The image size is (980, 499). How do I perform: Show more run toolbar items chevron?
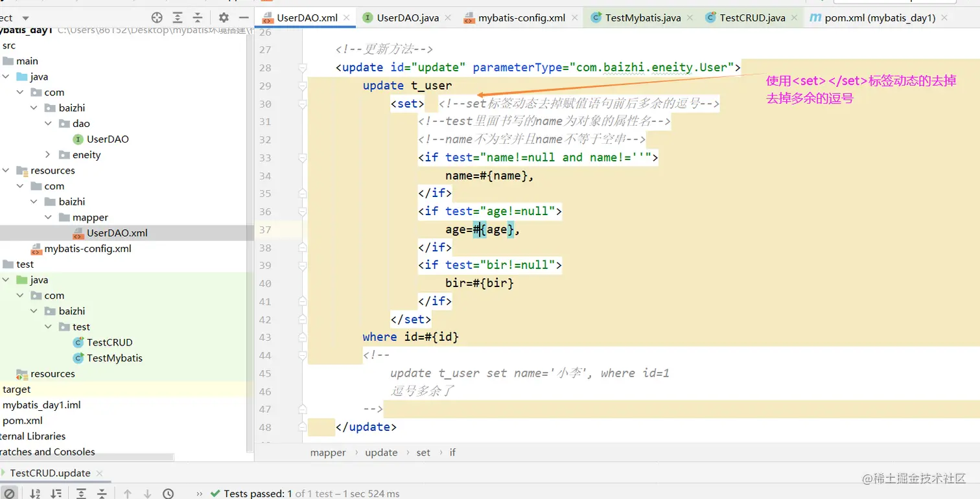[199, 494]
